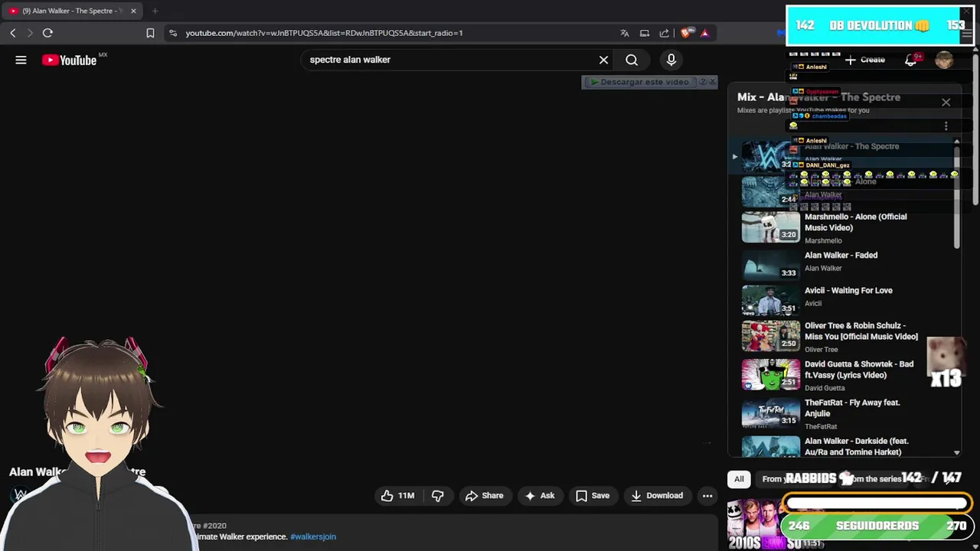Screen dimensions: 980x551
Task: Click the magnifier search button
Action: pyautogui.click(x=632, y=60)
